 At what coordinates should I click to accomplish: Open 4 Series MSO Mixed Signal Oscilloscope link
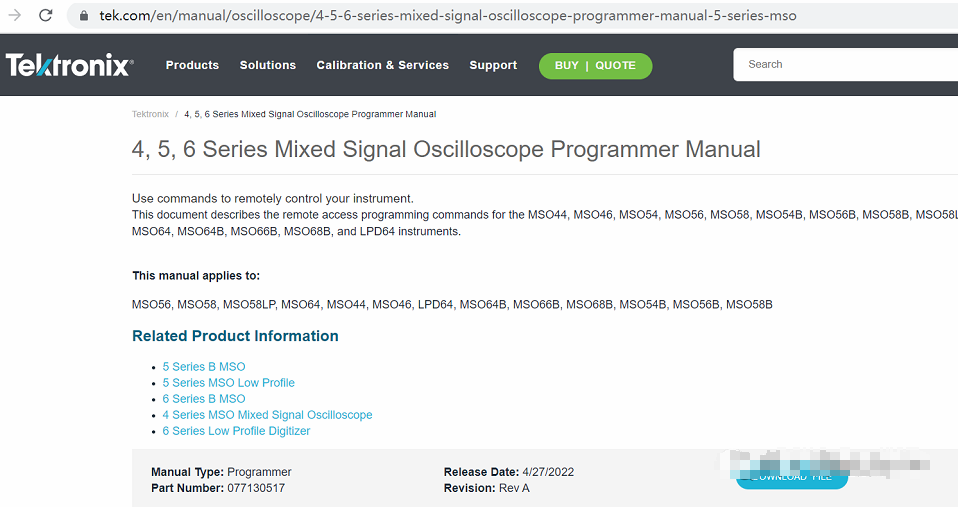tap(267, 415)
